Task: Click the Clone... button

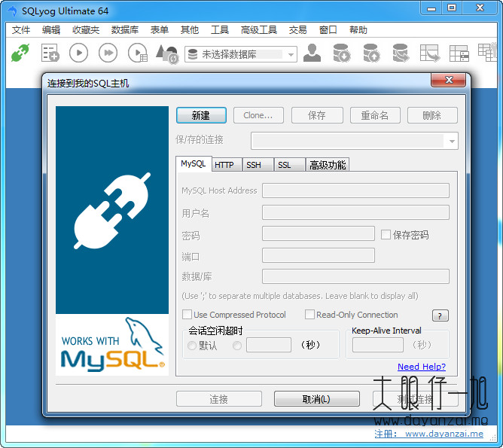Action: tap(258, 115)
